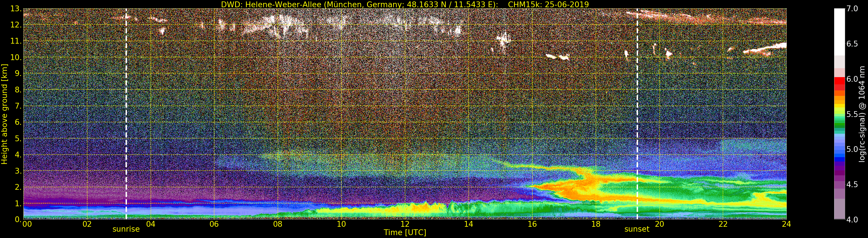Click the height tick label '9.'
Image resolution: width=868 pixels, height=238 pixels.
click(18, 73)
